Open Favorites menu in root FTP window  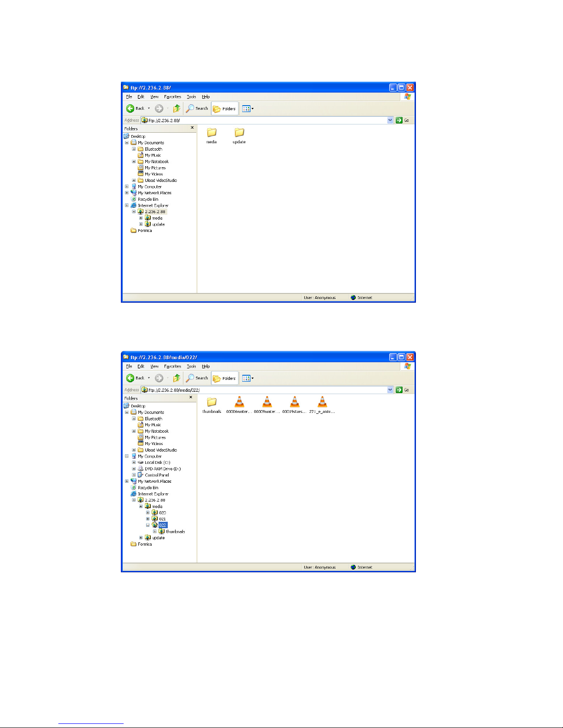tap(172, 96)
